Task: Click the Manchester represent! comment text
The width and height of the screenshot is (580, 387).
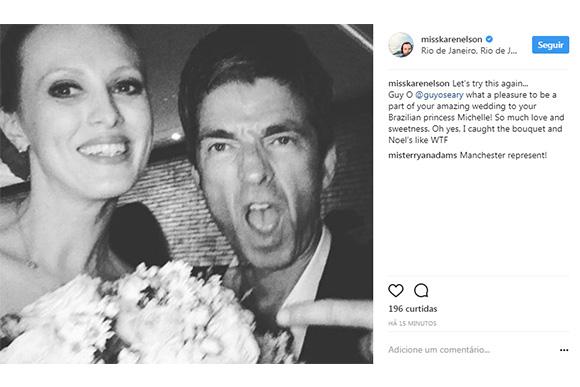Action: click(x=503, y=155)
